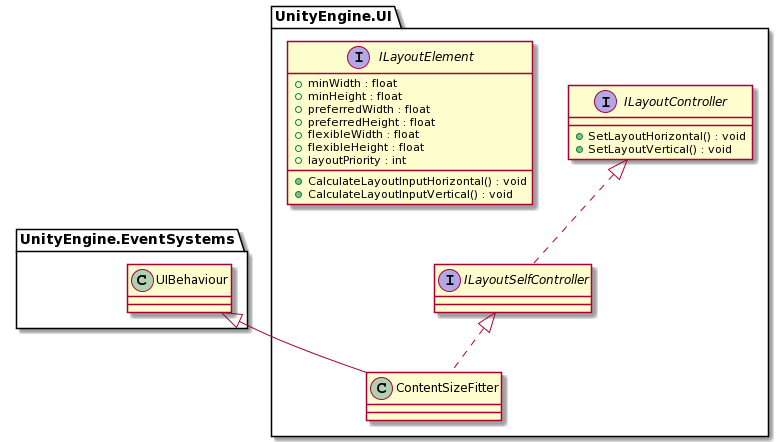Select the 'flexibleHeight : float' field
This screenshot has height=442, width=784.
coord(366,148)
